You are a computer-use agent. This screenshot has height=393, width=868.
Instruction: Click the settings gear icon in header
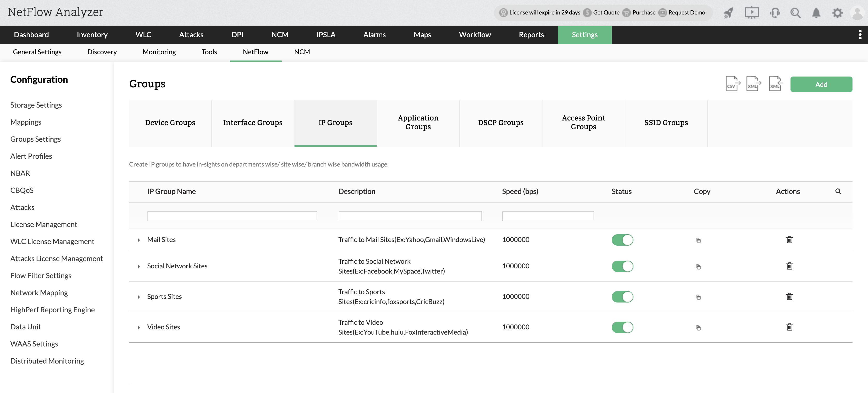[x=837, y=13]
